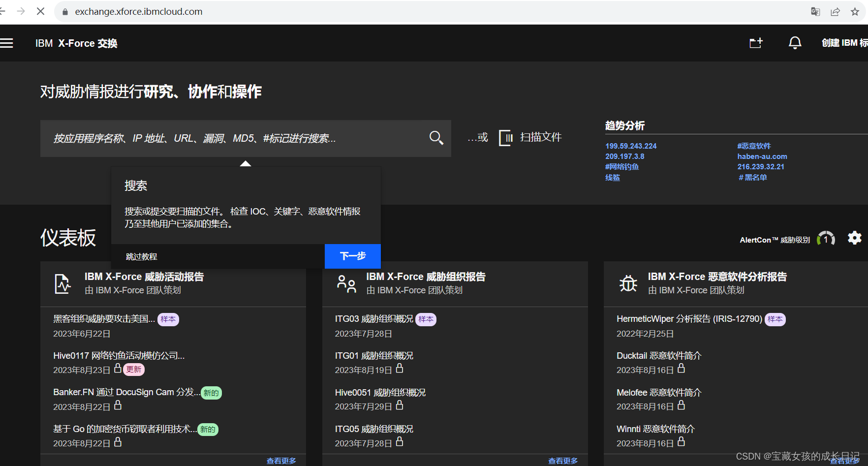Open the hamburger navigation menu

(x=7, y=43)
